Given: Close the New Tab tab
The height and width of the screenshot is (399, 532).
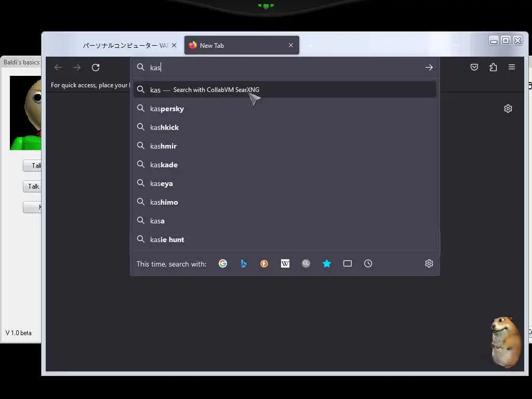Looking at the screenshot, I should click(x=291, y=45).
